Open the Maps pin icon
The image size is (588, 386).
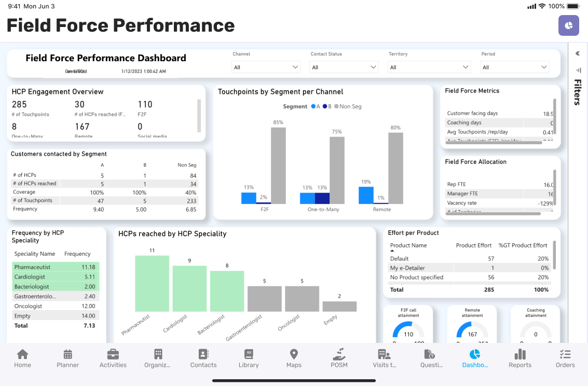coord(294,354)
